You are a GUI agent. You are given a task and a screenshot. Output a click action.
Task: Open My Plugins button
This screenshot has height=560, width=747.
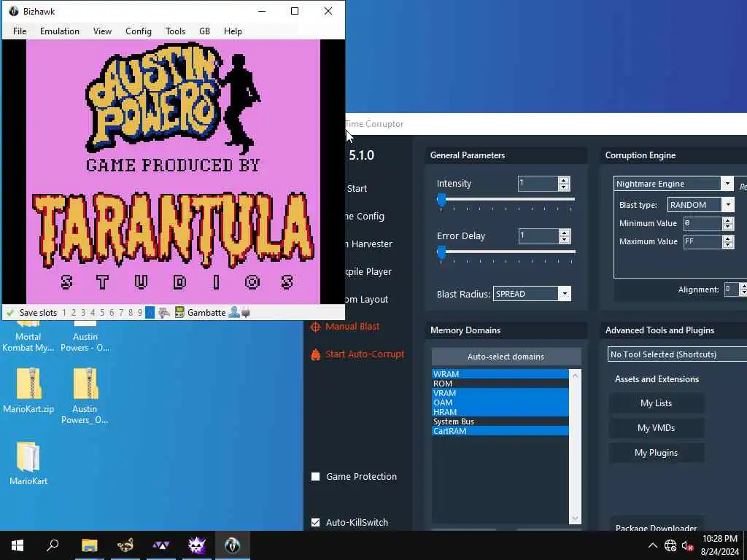click(x=656, y=453)
